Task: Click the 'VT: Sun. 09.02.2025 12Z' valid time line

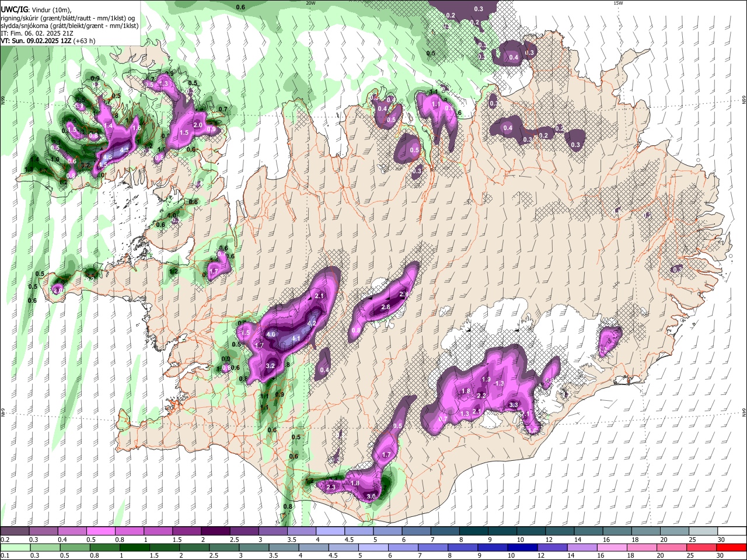Action: point(47,41)
